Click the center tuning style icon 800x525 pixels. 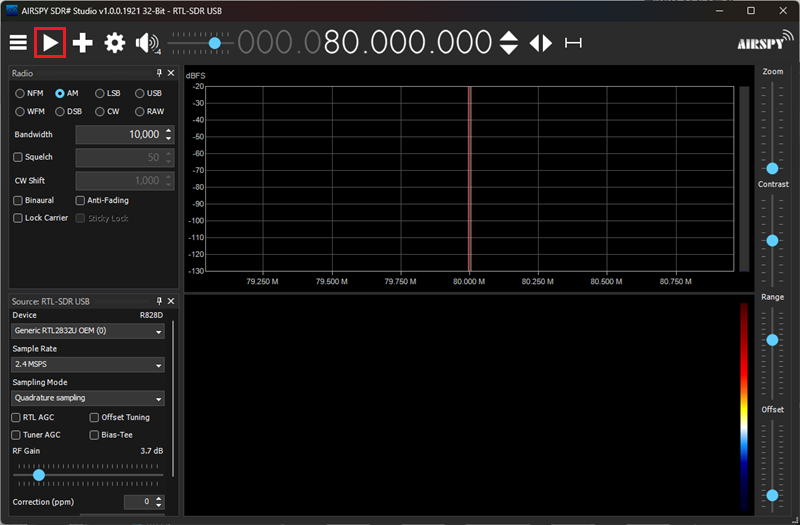pyautogui.click(x=573, y=43)
